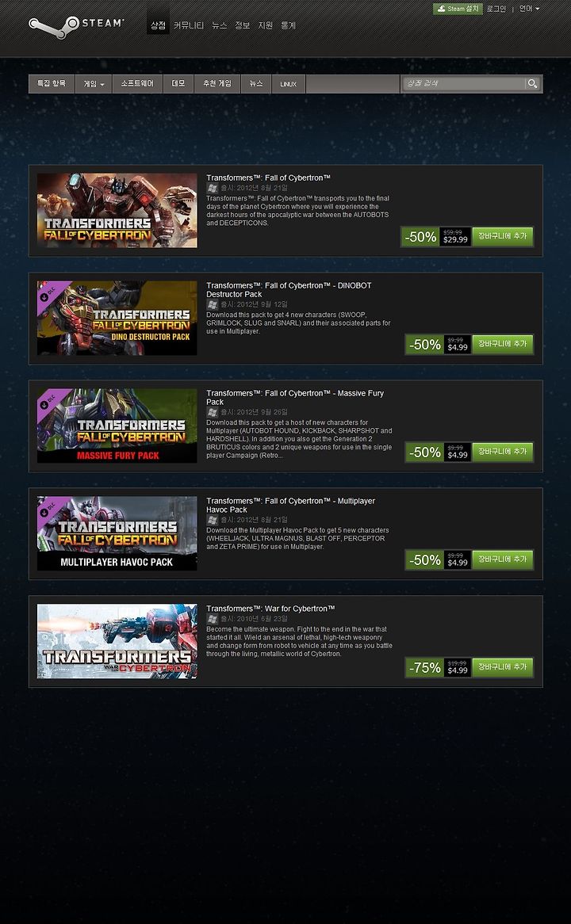This screenshot has height=924, width=571.
Task: Click the 로그인 login link
Action: point(496,9)
